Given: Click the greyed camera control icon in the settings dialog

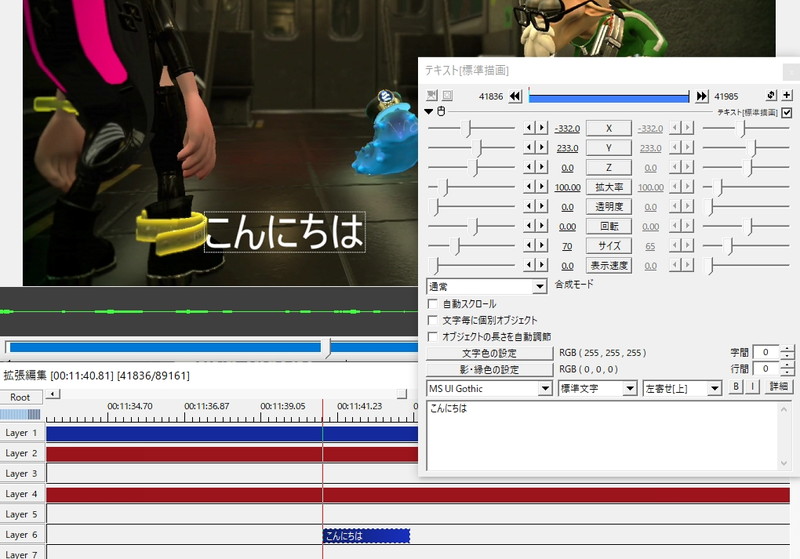Looking at the screenshot, I should pyautogui.click(x=432, y=95).
